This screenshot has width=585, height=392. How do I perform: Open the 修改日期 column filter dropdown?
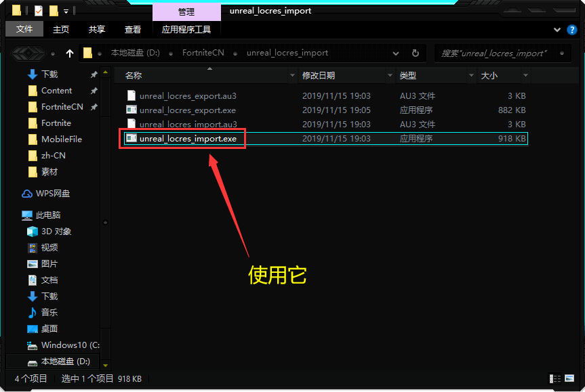(x=390, y=76)
